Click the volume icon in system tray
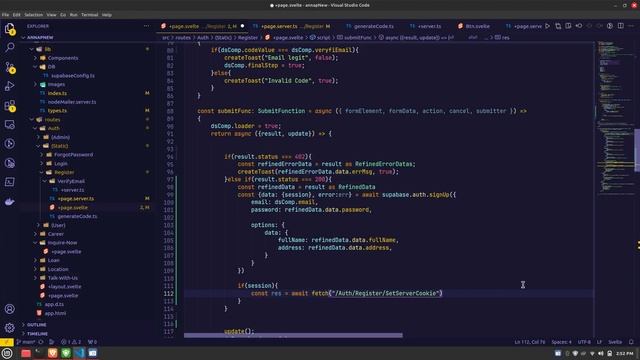Image resolution: width=640 pixels, height=360 pixels. tap(600, 353)
